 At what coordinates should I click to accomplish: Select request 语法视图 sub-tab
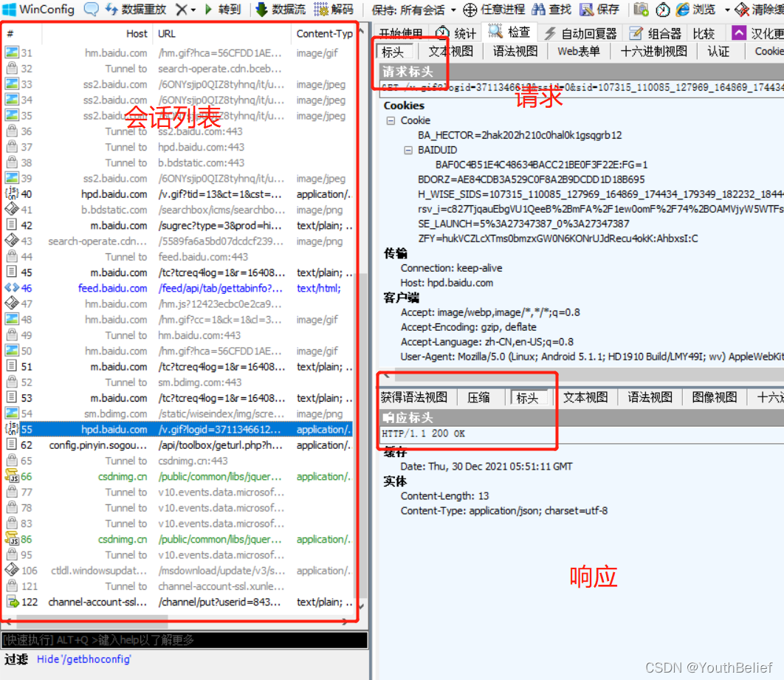click(515, 51)
